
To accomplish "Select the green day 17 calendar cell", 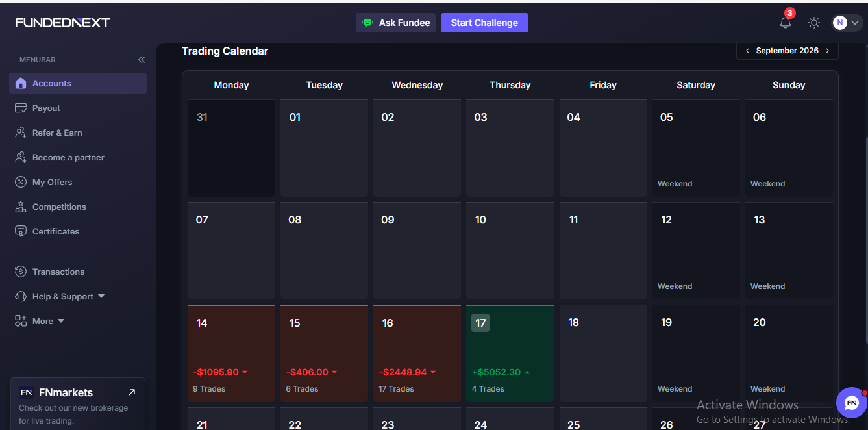I will 510,353.
